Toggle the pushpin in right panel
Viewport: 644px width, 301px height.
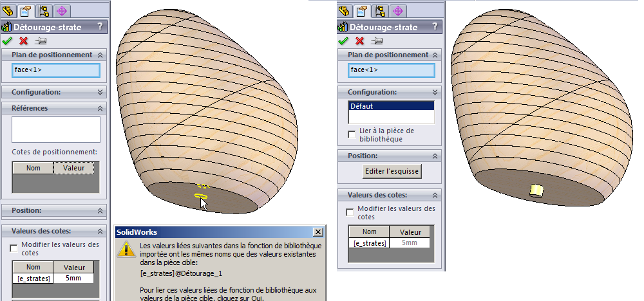point(377,41)
